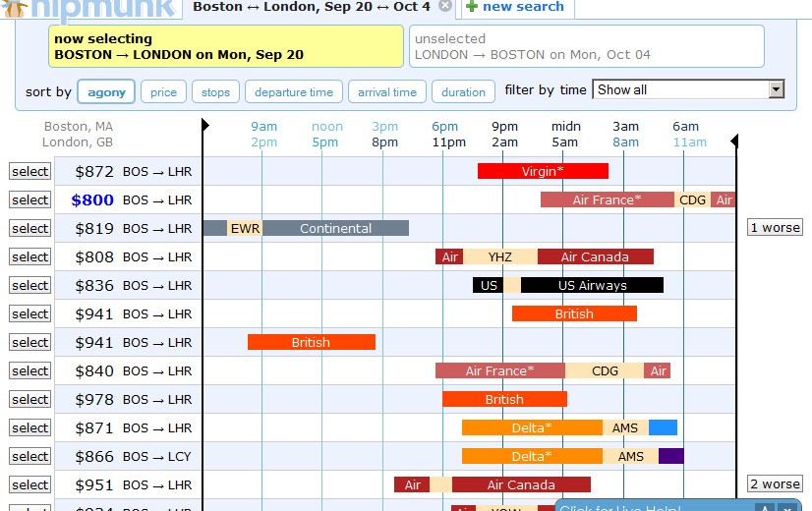Screen dimensions: 812x511
Task: Sort flights by price
Action: point(163,92)
